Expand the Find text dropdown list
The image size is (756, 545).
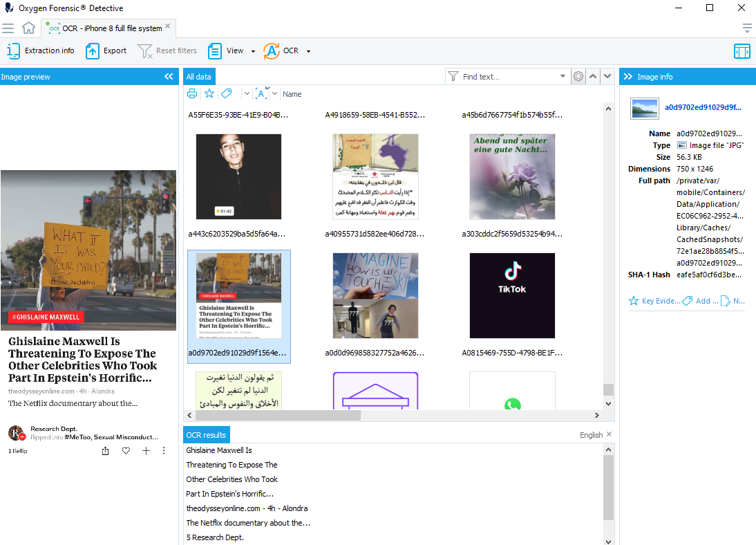point(563,77)
